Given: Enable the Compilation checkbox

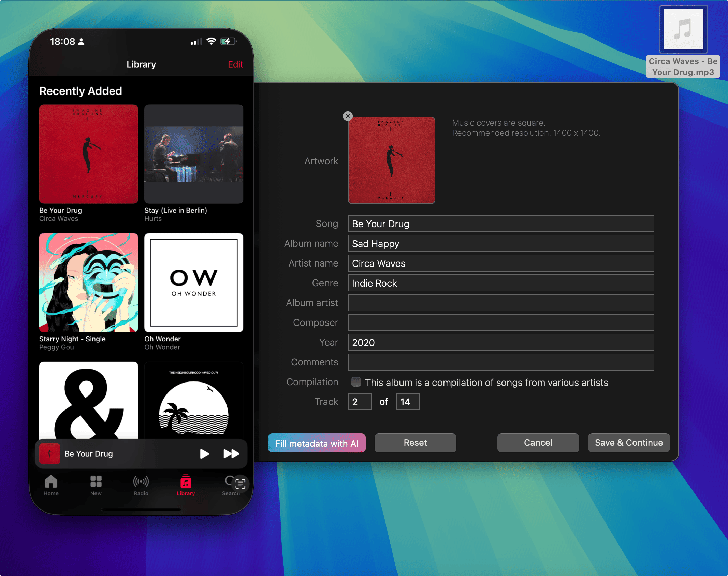Looking at the screenshot, I should pos(356,382).
